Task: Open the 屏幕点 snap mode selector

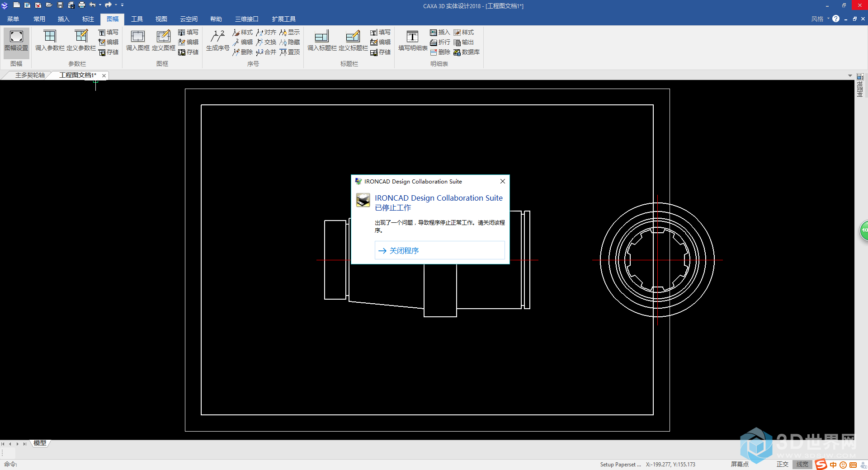Action: [740, 465]
